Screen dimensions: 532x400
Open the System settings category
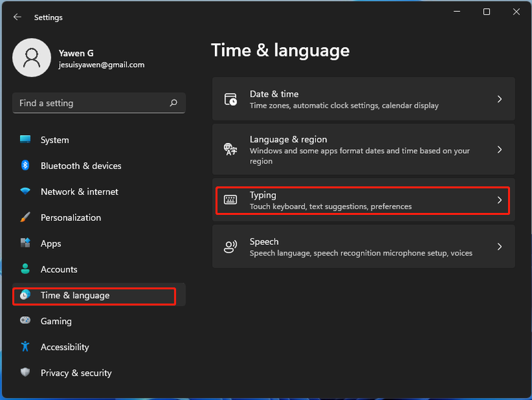coord(98,140)
